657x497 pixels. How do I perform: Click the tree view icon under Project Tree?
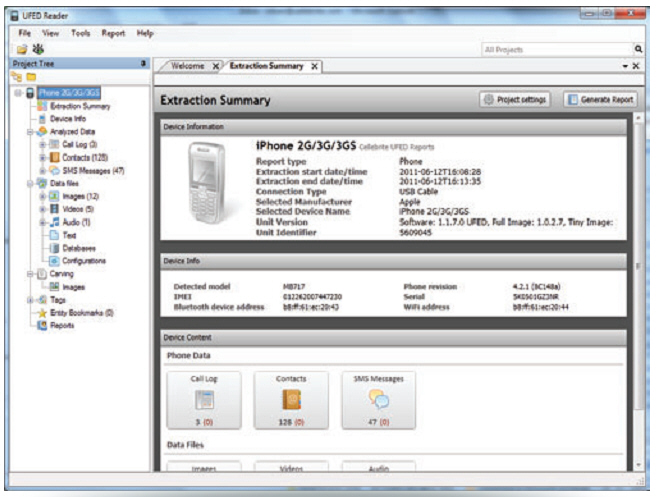coord(17,77)
